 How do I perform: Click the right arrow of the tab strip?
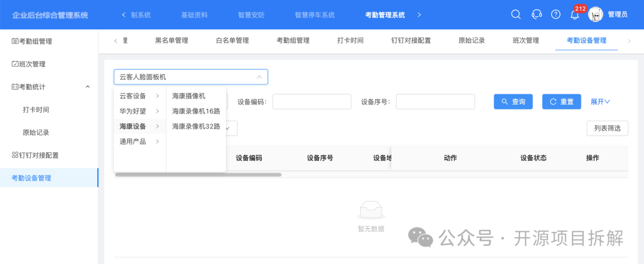[629, 41]
